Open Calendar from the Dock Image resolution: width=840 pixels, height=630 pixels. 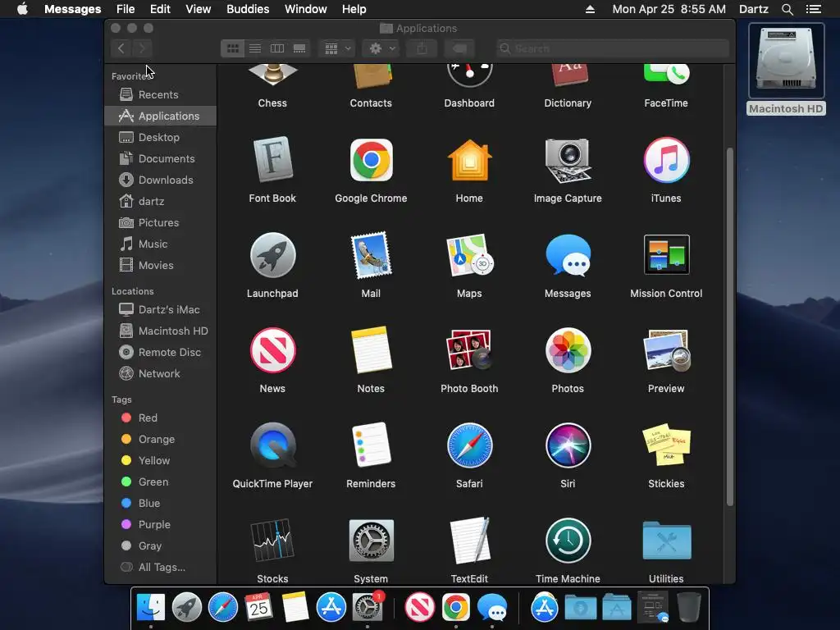tap(258, 607)
